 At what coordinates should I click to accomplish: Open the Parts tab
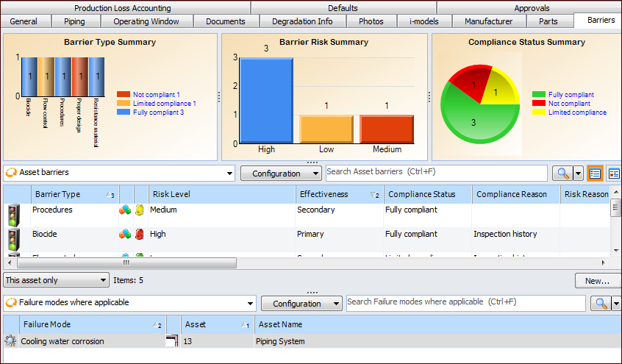pos(548,21)
